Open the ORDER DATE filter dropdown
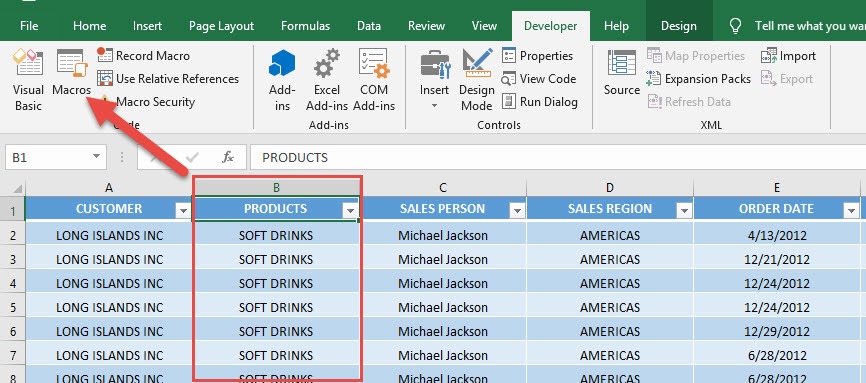The width and height of the screenshot is (866, 383). pos(851,210)
